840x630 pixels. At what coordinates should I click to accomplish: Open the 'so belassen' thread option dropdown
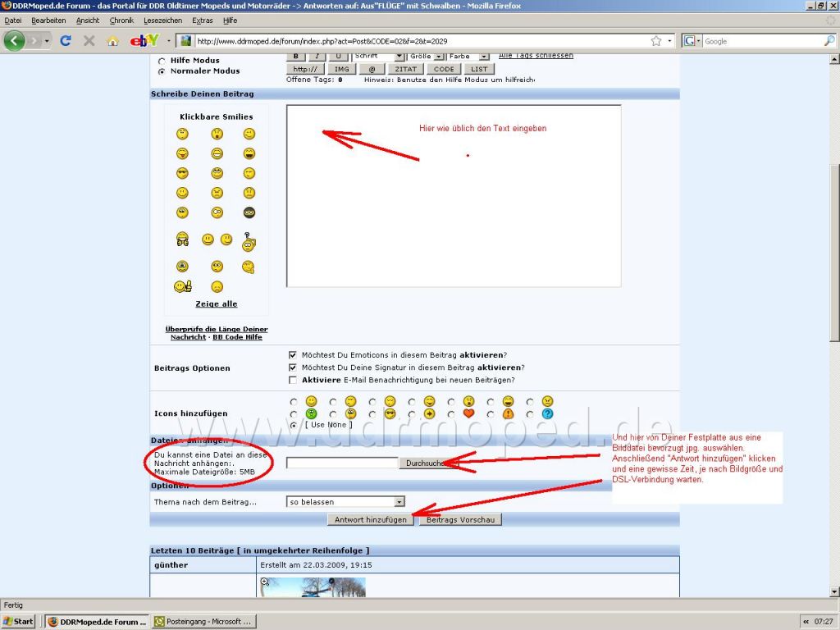pyautogui.click(x=399, y=501)
